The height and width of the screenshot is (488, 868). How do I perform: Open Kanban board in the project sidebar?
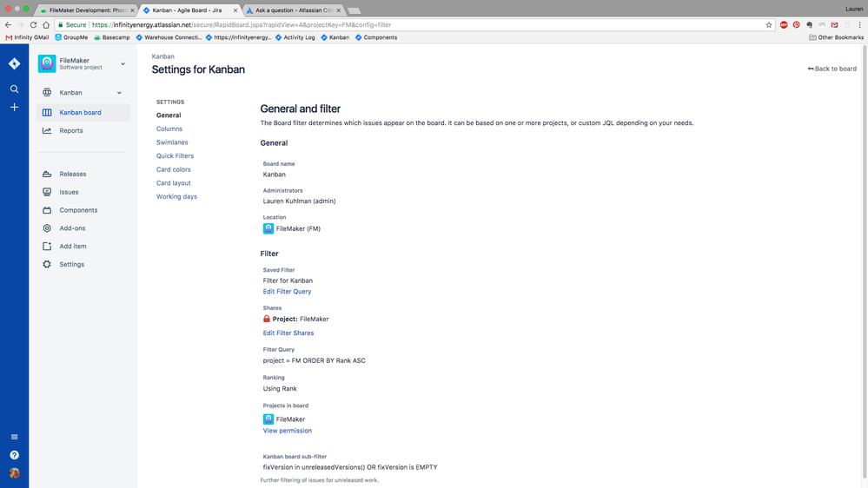coord(83,112)
